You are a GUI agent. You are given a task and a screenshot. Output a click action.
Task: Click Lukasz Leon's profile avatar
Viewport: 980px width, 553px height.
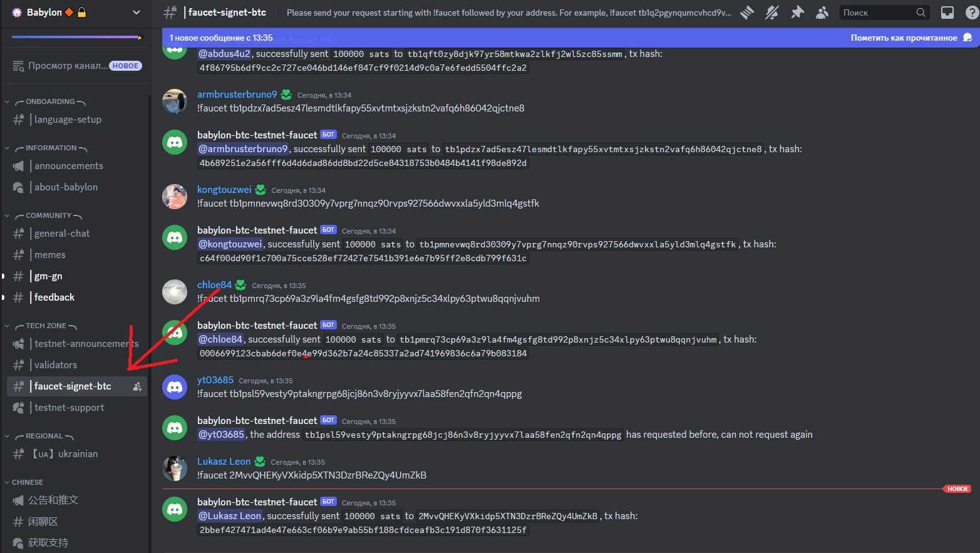point(175,468)
